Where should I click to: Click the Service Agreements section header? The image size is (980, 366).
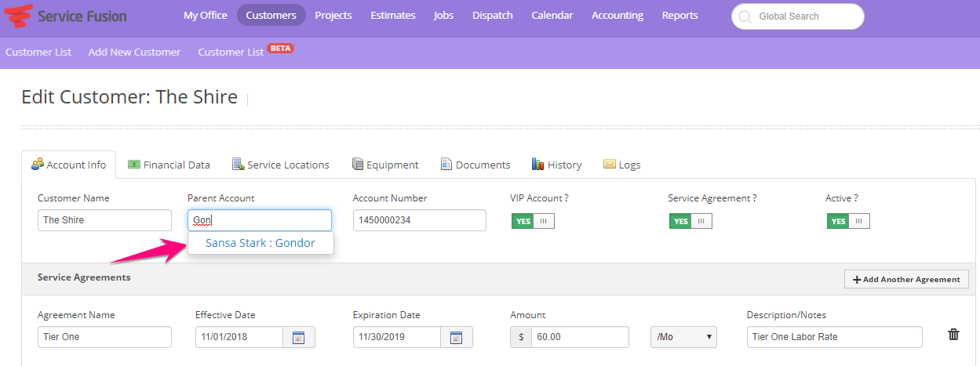tap(84, 277)
